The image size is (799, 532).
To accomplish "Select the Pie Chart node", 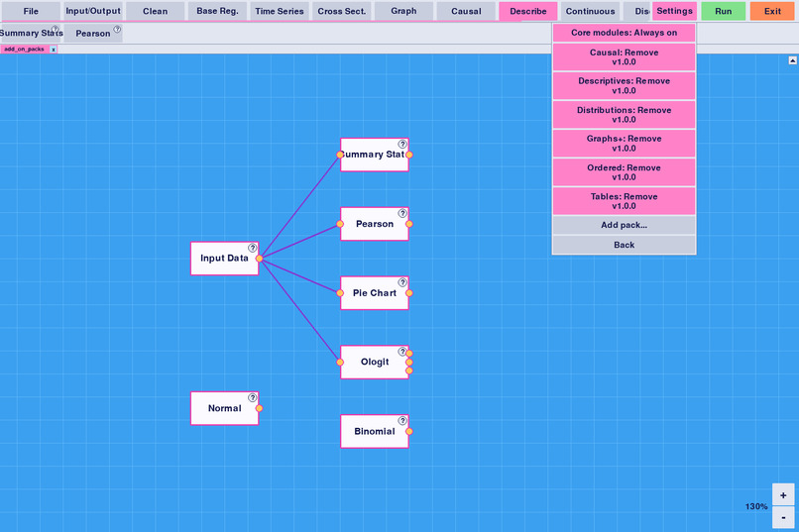I will coord(375,293).
